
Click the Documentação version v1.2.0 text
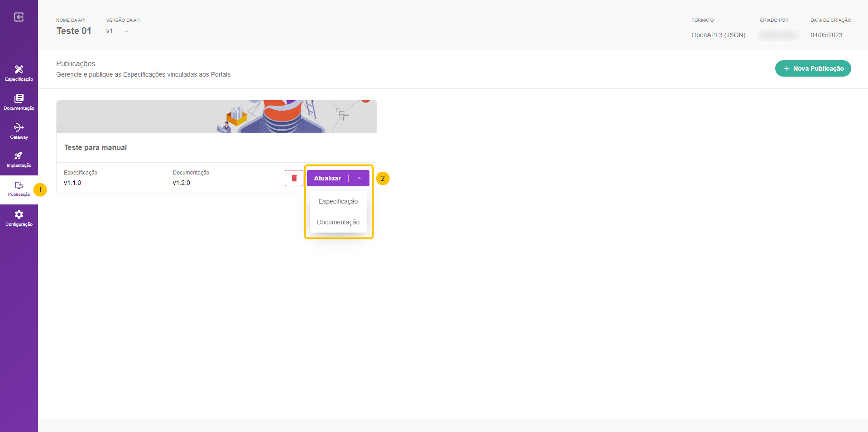coord(181,183)
